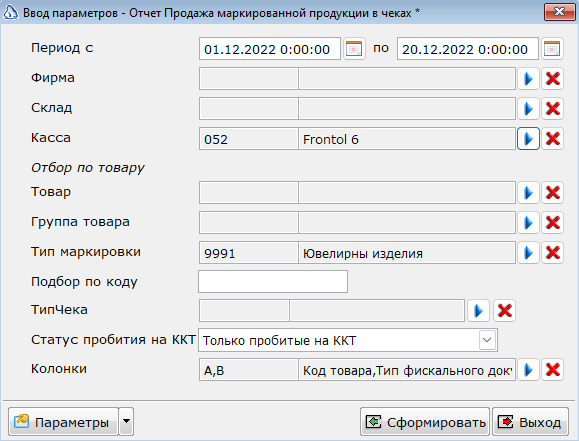The width and height of the screenshot is (579, 441).
Task: Open selection arrow for Товар field
Action: (x=528, y=192)
